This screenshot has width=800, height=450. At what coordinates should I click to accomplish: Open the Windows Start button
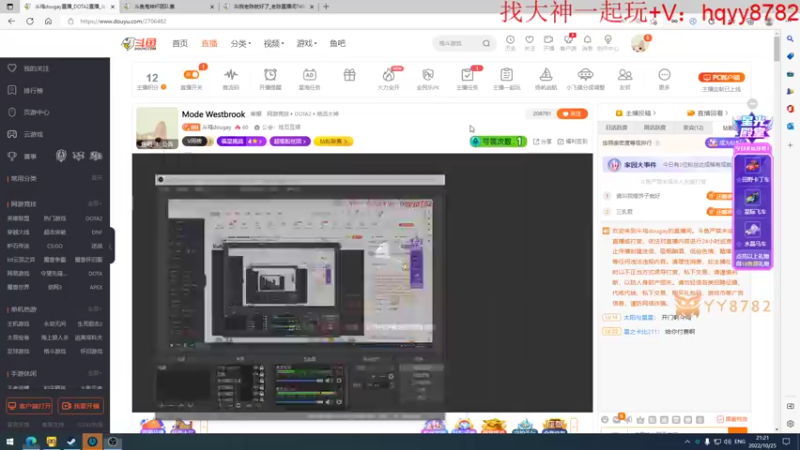(x=10, y=441)
